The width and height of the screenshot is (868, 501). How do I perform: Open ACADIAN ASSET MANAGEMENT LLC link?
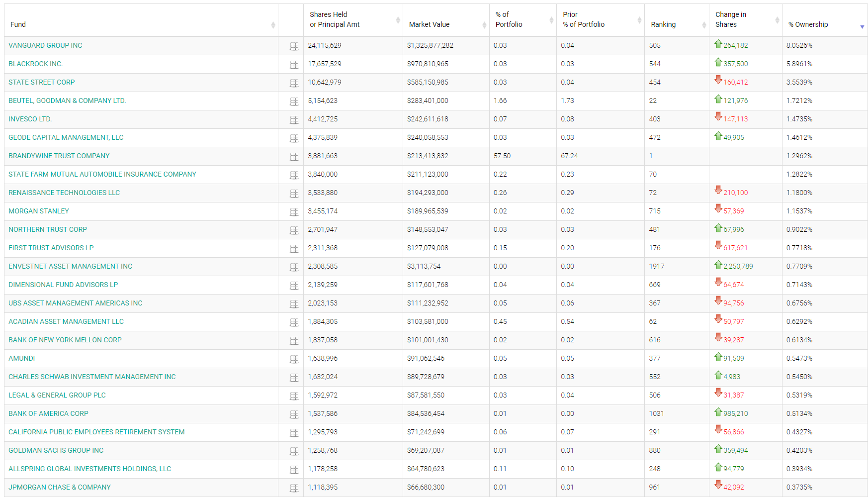click(x=66, y=321)
